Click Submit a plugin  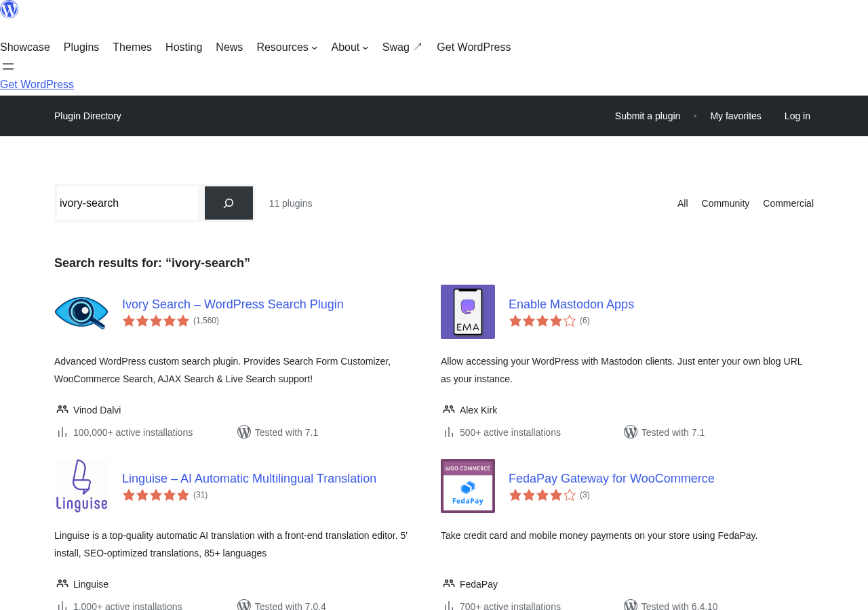648,116
